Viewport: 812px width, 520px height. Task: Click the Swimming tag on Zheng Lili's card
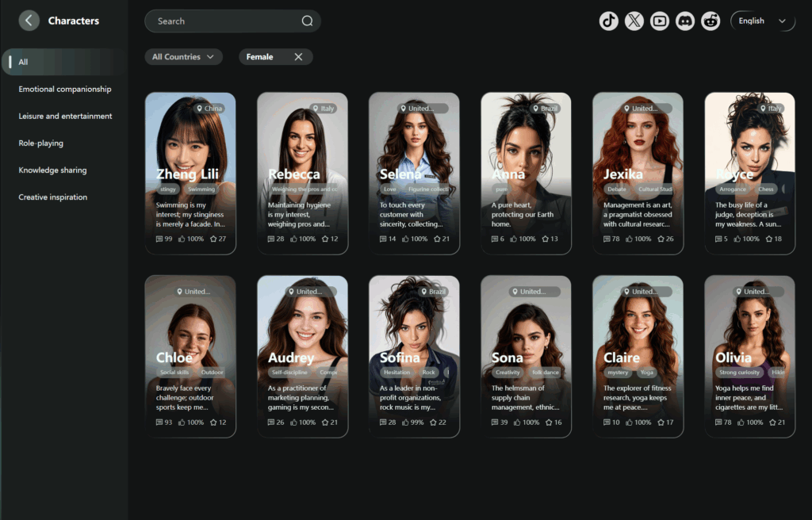pos(201,189)
